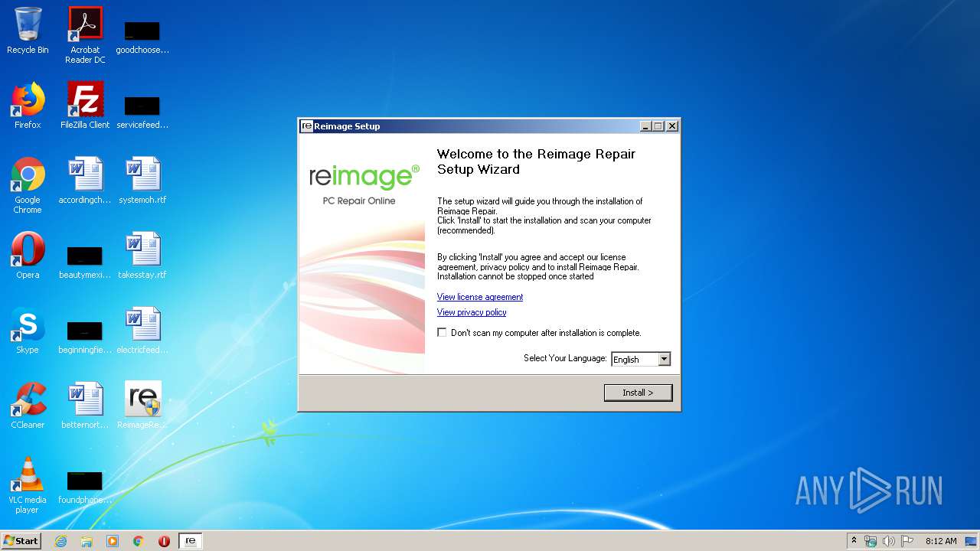Open Opera from the taskbar
The height and width of the screenshot is (551, 980).
click(164, 541)
